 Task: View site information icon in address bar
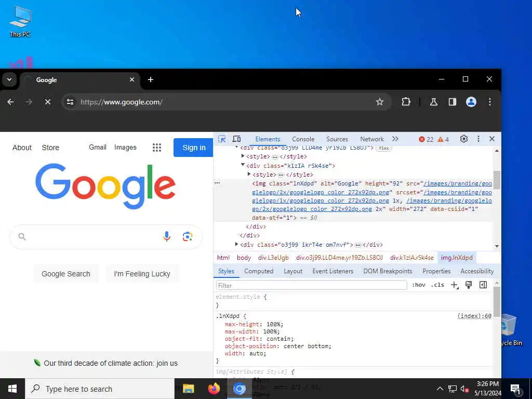(x=70, y=102)
